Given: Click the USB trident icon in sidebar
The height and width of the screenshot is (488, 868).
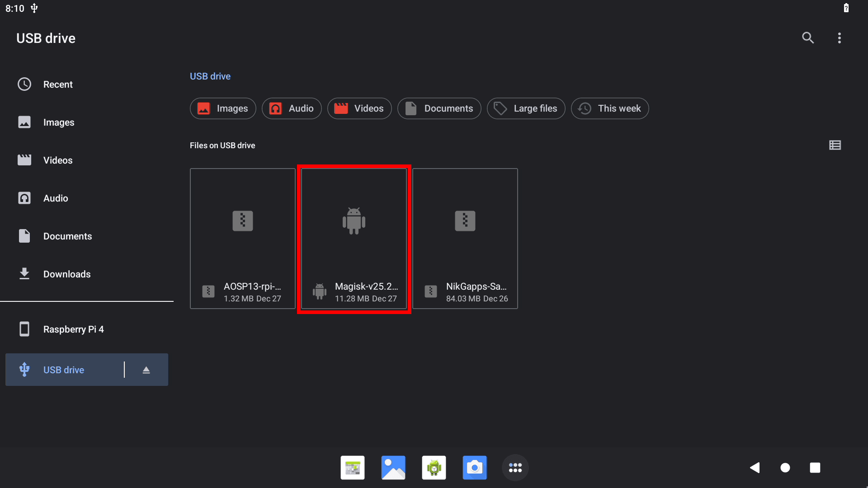Looking at the screenshot, I should coord(24,370).
